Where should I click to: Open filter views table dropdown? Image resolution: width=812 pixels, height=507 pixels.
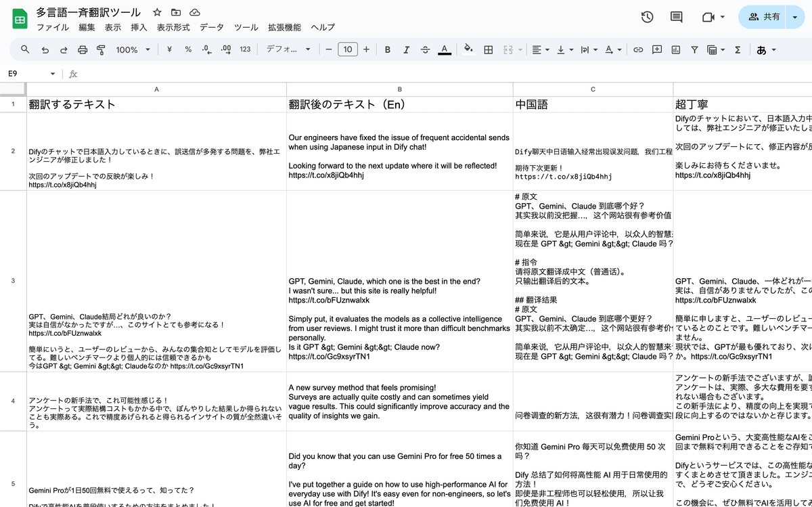coord(715,49)
